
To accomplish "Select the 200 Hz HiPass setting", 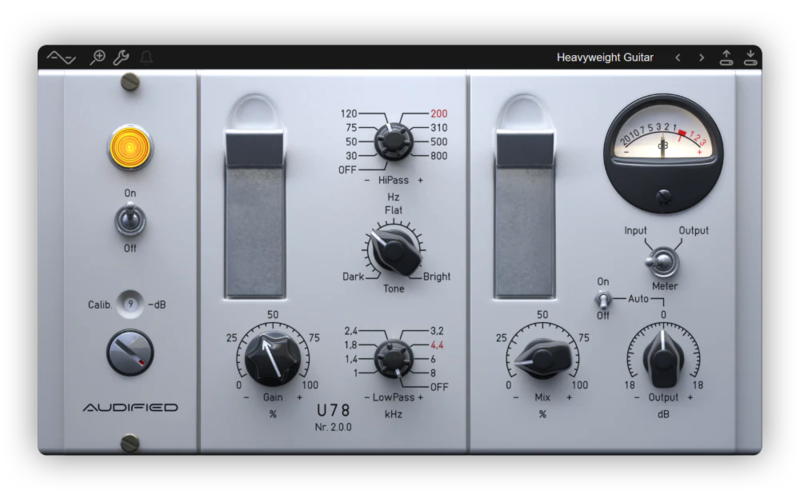I will [x=439, y=114].
